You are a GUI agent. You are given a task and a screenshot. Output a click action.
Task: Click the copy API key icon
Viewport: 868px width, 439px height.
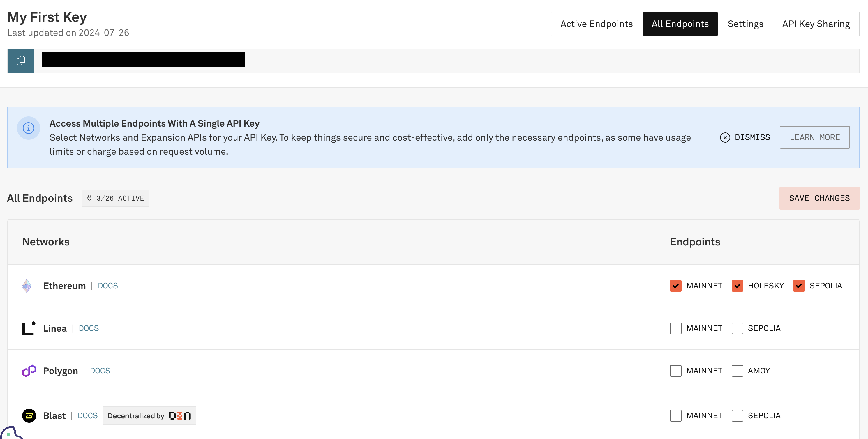pyautogui.click(x=21, y=61)
